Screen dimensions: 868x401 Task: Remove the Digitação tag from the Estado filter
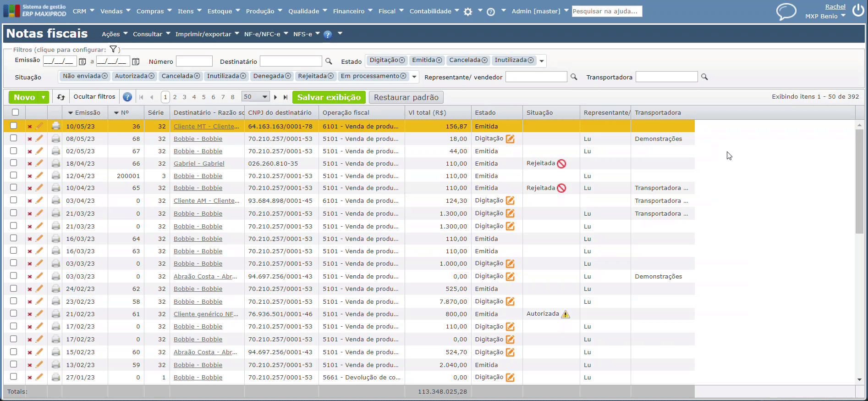tap(402, 60)
